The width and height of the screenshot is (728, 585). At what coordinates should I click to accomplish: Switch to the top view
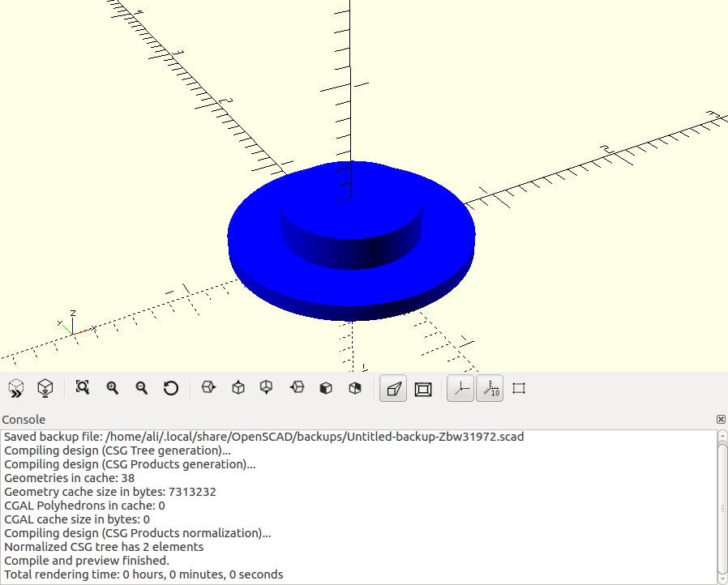(238, 388)
